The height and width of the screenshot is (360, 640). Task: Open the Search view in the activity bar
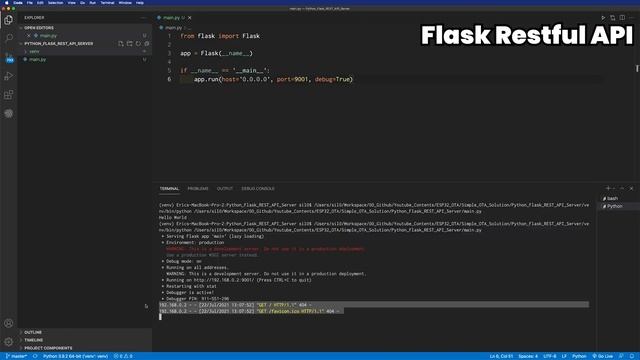tap(9, 38)
